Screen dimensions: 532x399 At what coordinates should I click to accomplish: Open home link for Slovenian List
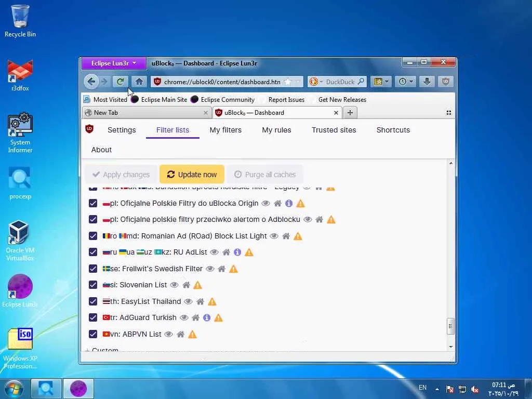(x=187, y=285)
